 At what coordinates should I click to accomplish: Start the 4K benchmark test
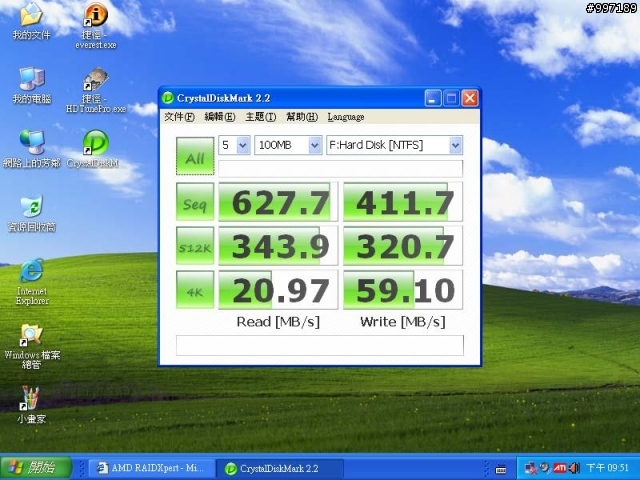point(195,290)
